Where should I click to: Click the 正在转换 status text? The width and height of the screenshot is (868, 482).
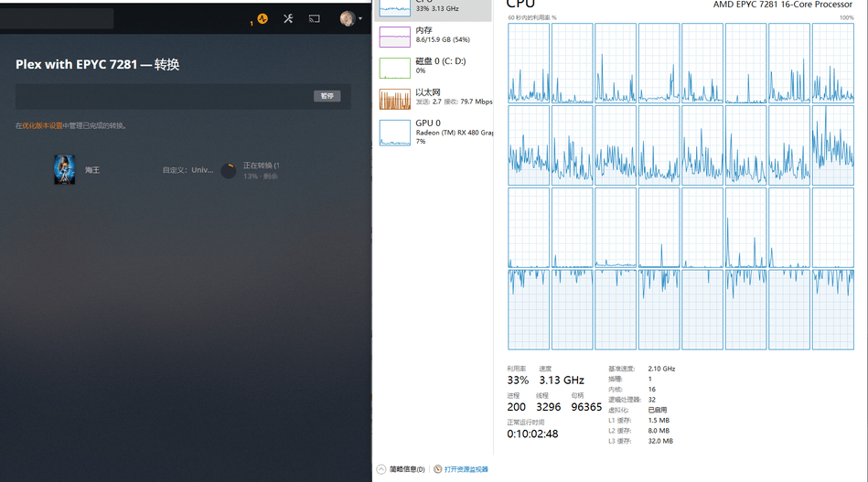coord(261,166)
